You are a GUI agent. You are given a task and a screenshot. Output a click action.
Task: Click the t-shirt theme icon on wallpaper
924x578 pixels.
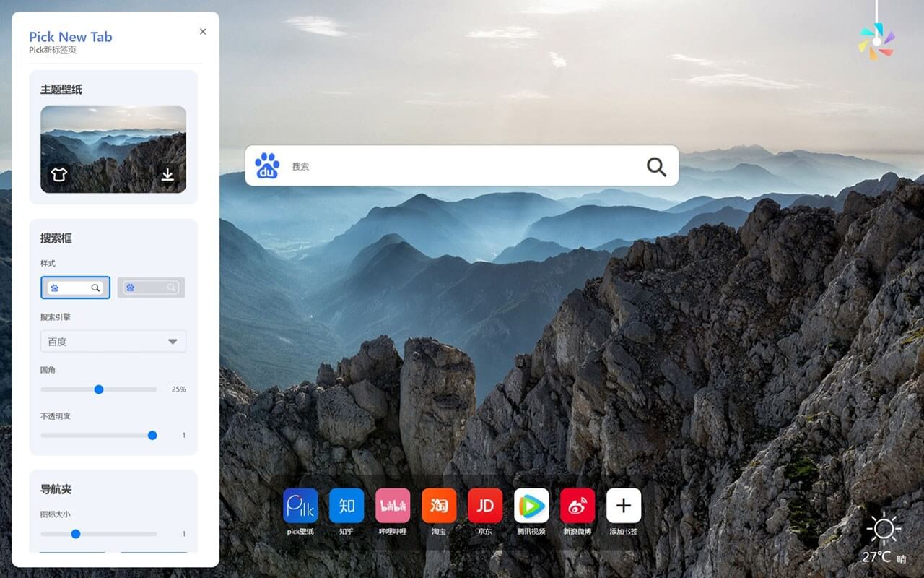click(59, 174)
